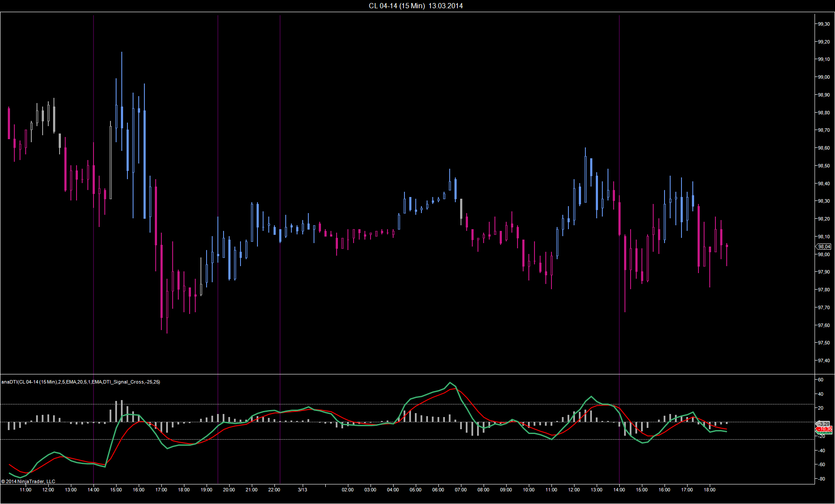Click the 20 level on indicator scale
The image size is (835, 504).
(x=821, y=408)
